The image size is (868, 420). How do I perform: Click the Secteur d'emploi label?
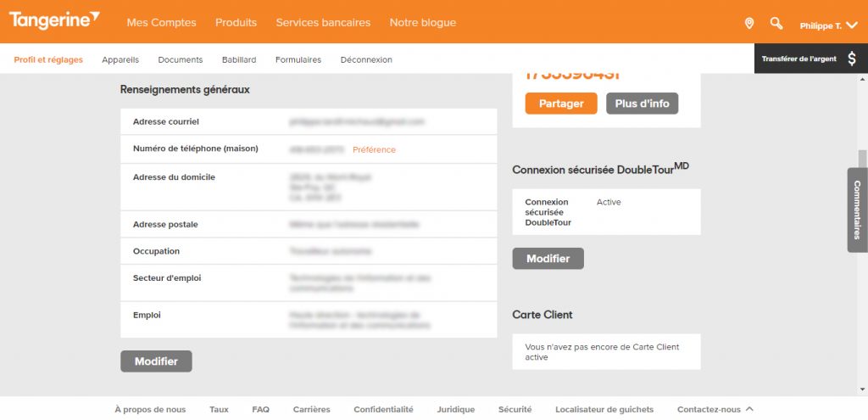tap(167, 278)
